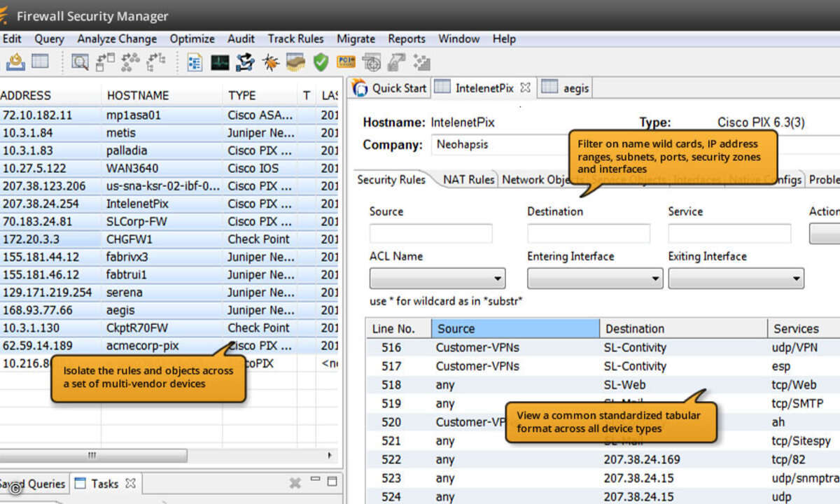Open the Help menu
The width and height of the screenshot is (840, 504).
tap(504, 39)
